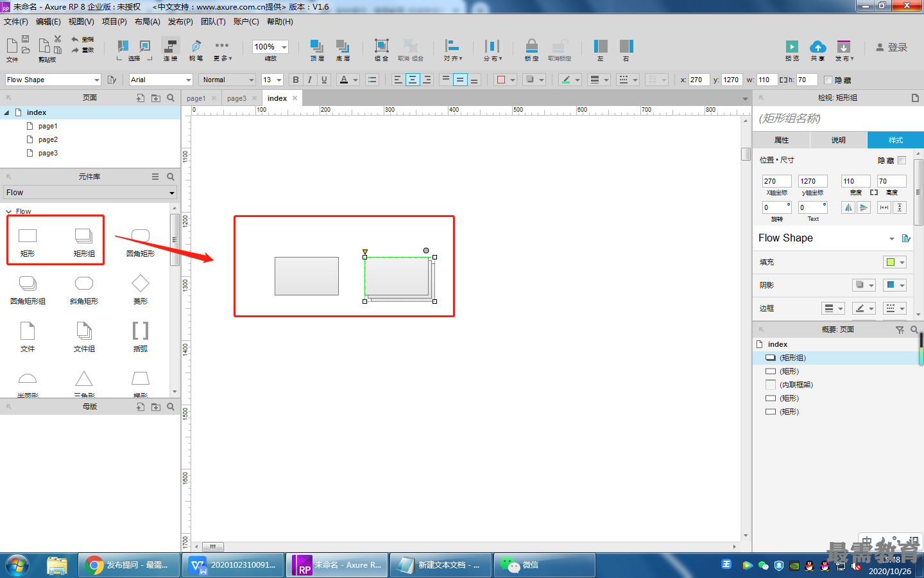The image size is (924, 578).
Task: Click the save disk icon
Action: click(26, 39)
